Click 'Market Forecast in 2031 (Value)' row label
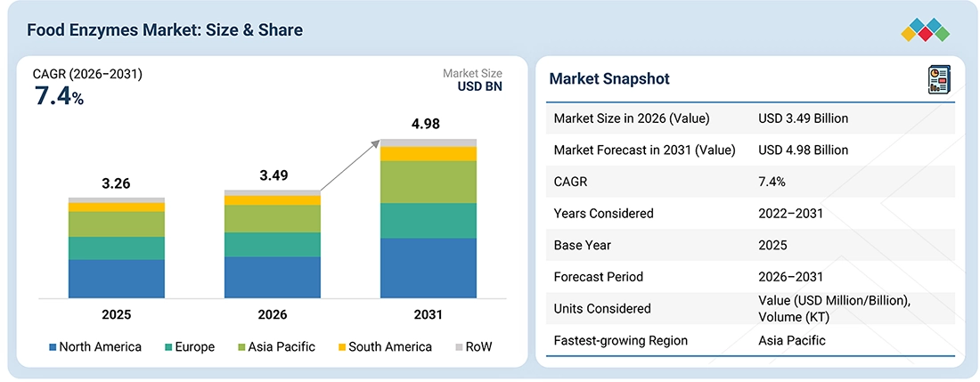Image resolution: width=980 pixels, height=382 pixels. point(644,150)
